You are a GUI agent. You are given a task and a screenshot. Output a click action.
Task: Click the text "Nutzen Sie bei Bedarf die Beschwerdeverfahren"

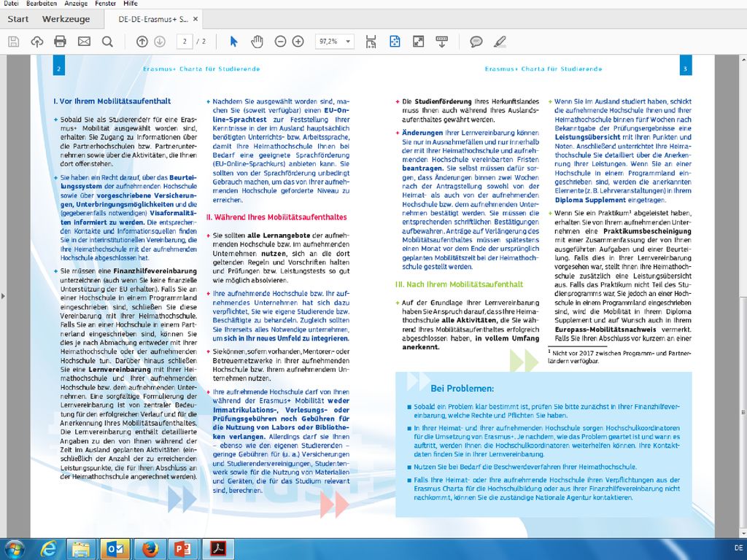[x=488, y=467]
